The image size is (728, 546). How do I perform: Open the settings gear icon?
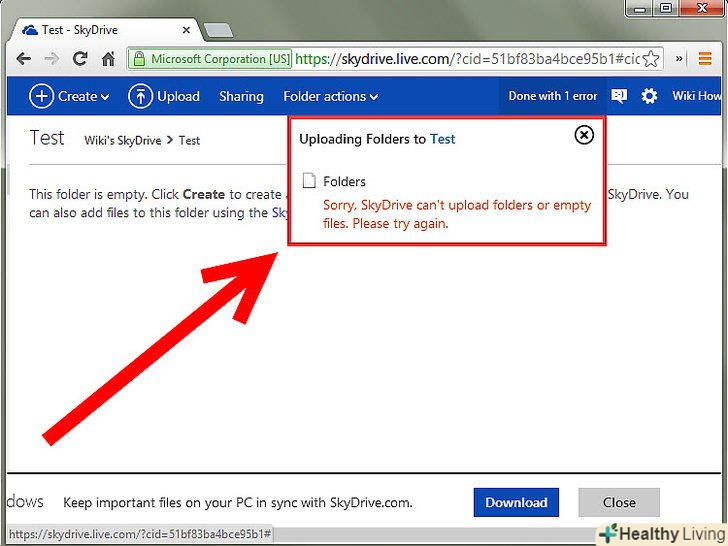pyautogui.click(x=649, y=96)
